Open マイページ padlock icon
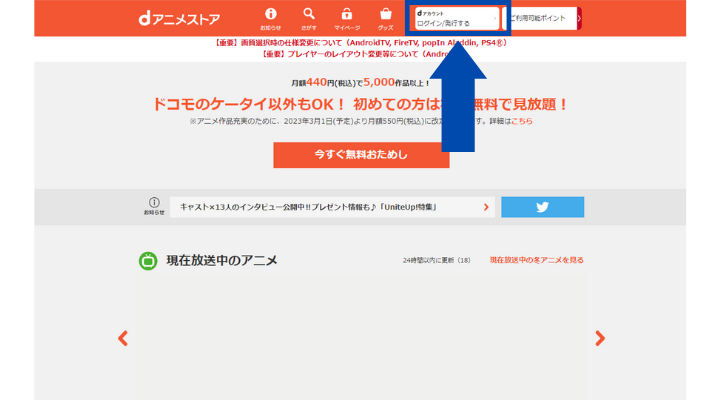 point(346,15)
